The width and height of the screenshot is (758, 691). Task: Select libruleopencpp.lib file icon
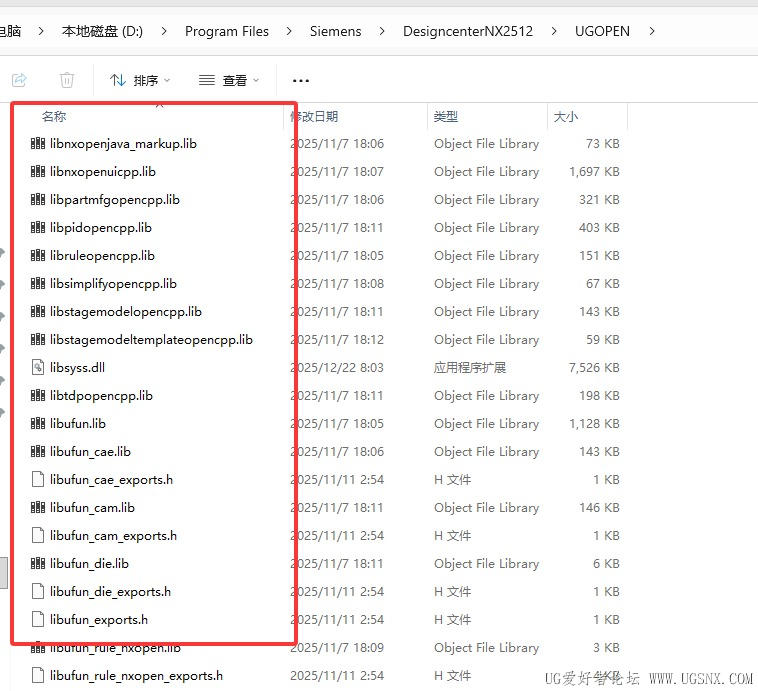coord(38,256)
